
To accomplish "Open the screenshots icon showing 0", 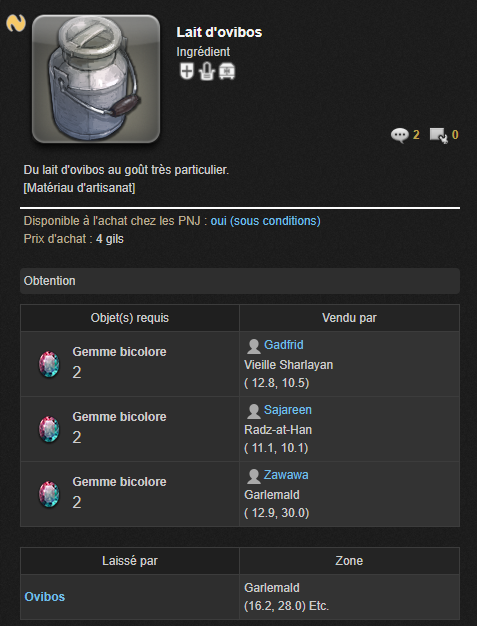I will [438, 135].
